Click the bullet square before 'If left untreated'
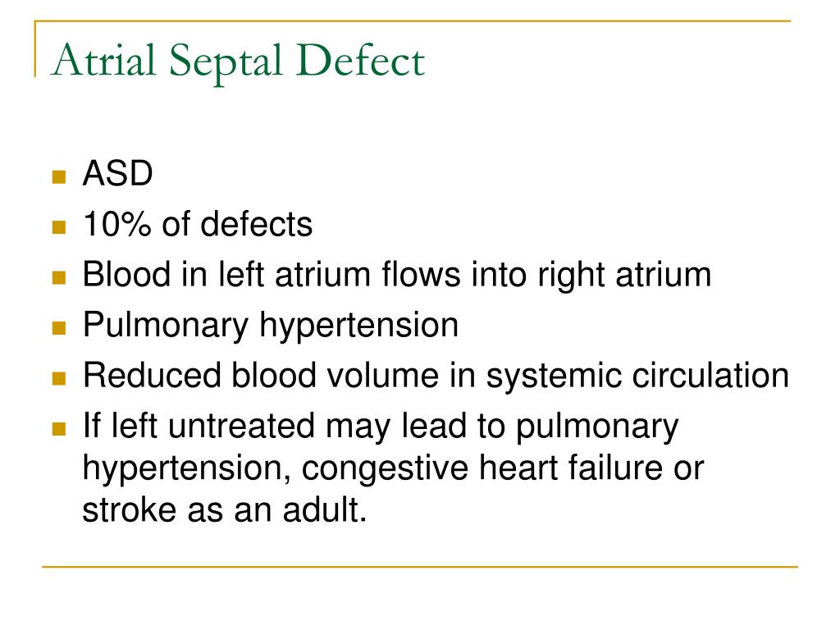 (x=59, y=428)
